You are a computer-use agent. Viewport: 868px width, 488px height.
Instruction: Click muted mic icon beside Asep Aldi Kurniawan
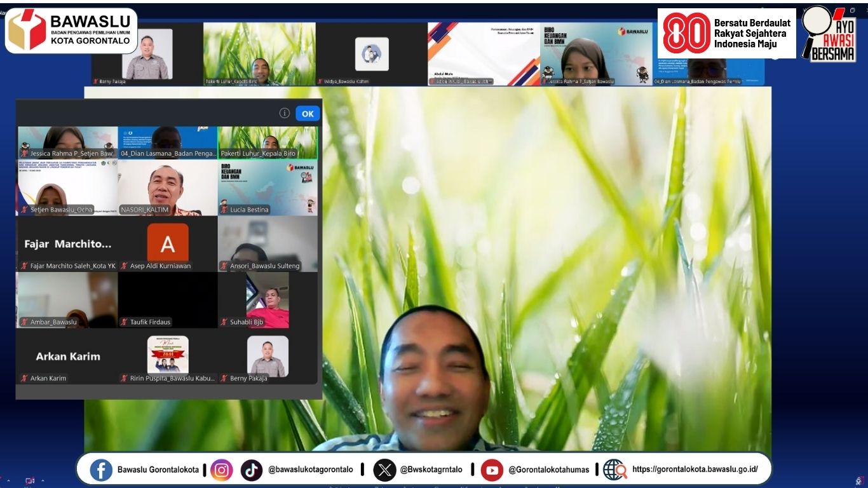pyautogui.click(x=125, y=266)
